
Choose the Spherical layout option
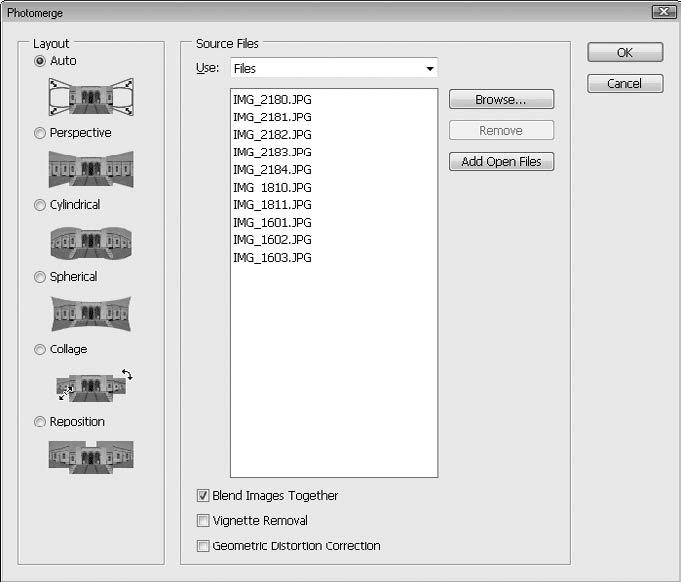point(40,277)
